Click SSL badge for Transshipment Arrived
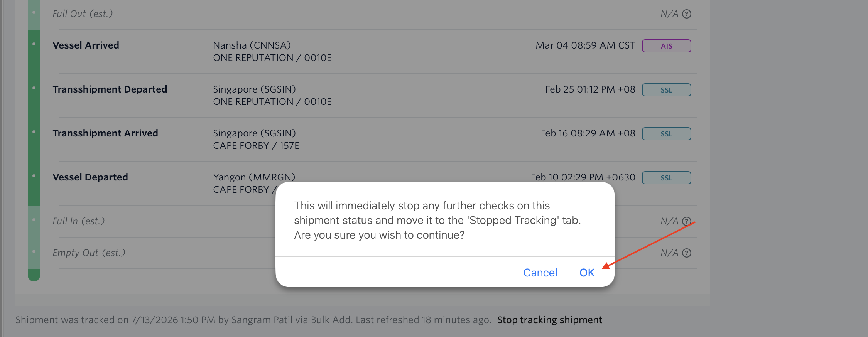868x337 pixels. coord(666,134)
